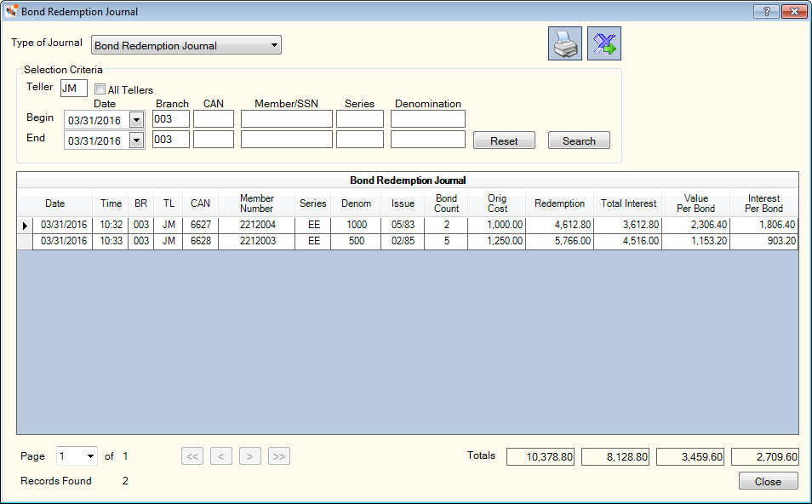Click the printer icon to print journal

[x=565, y=43]
